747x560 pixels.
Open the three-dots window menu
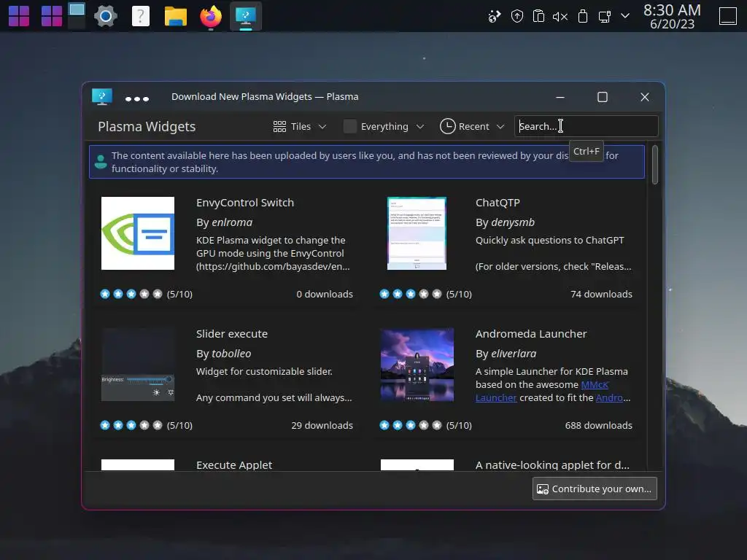(137, 99)
